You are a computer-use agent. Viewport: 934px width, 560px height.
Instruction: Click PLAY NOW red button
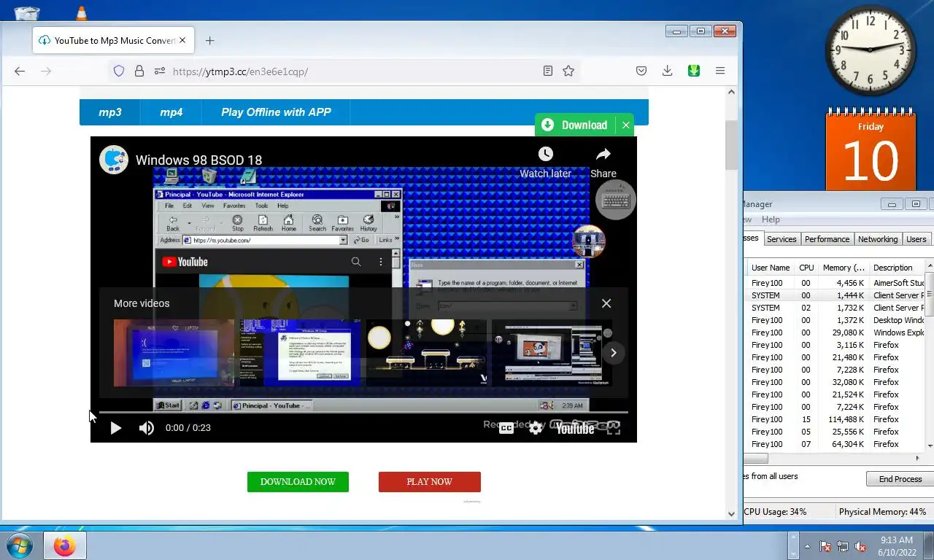point(429,482)
